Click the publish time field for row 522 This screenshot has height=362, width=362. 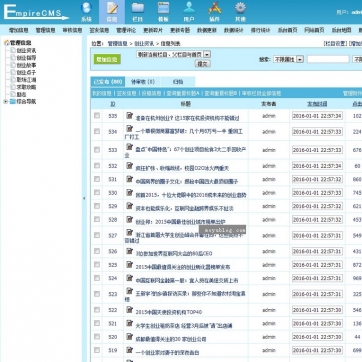tap(317, 310)
